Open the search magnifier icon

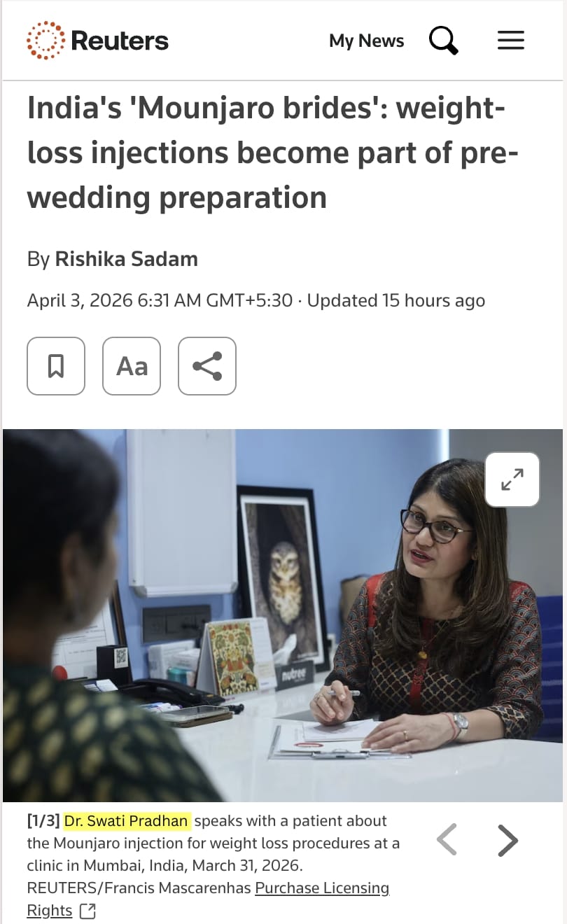point(444,41)
